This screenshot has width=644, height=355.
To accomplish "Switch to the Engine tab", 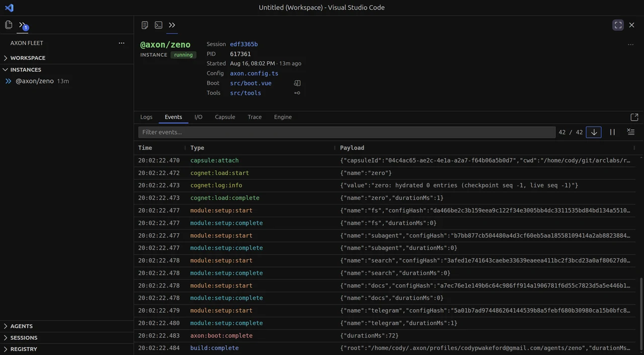I will click(283, 117).
